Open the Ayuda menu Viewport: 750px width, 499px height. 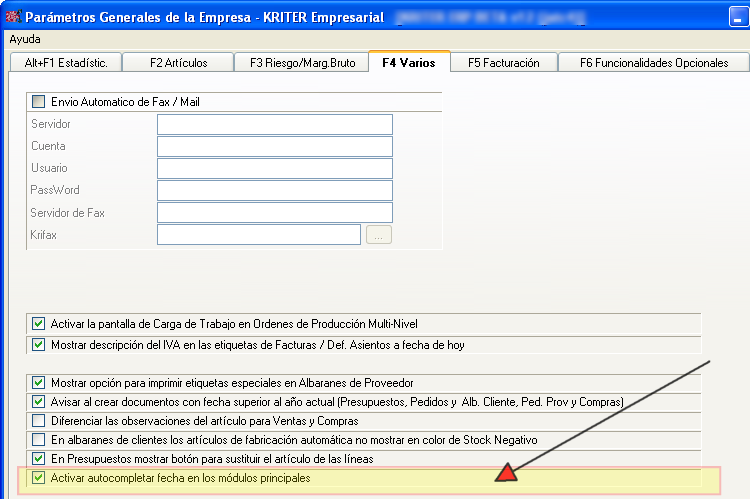pos(25,39)
